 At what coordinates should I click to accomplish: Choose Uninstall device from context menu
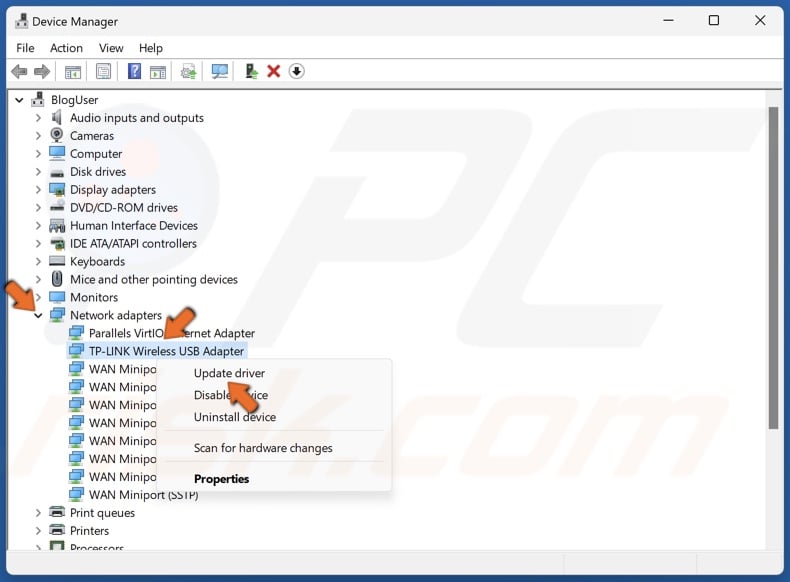coord(235,417)
